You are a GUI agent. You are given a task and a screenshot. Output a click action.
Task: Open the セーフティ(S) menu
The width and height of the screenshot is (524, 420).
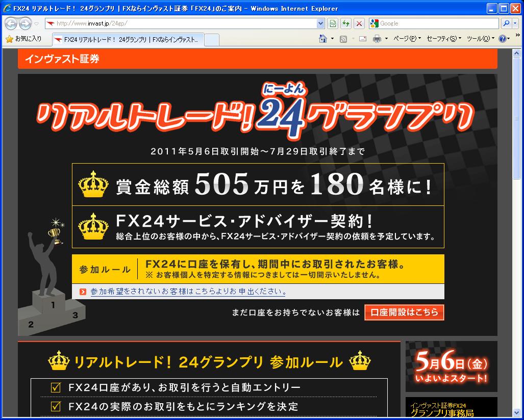[x=443, y=39]
